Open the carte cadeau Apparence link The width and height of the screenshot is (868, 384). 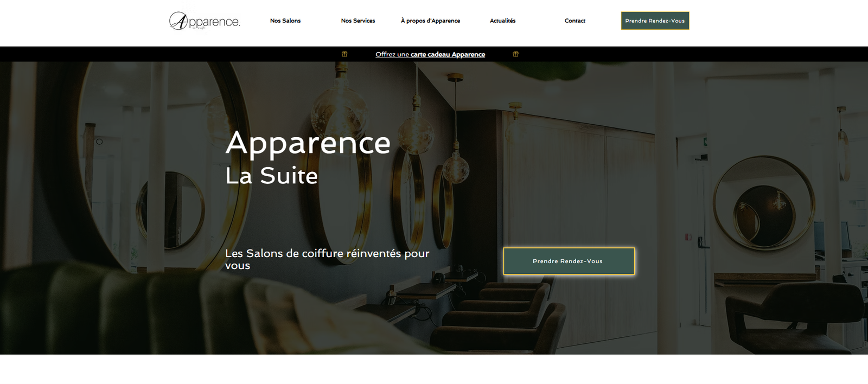[448, 54]
